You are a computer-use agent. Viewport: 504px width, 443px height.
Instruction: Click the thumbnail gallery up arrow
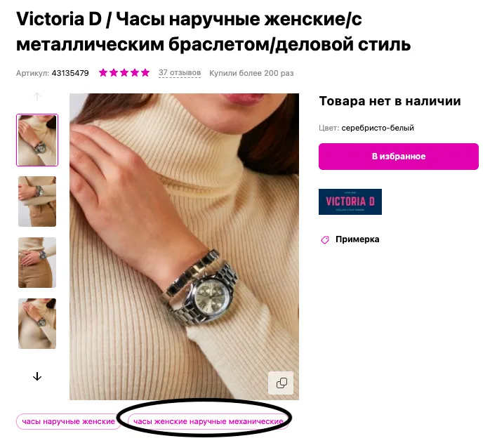37,97
